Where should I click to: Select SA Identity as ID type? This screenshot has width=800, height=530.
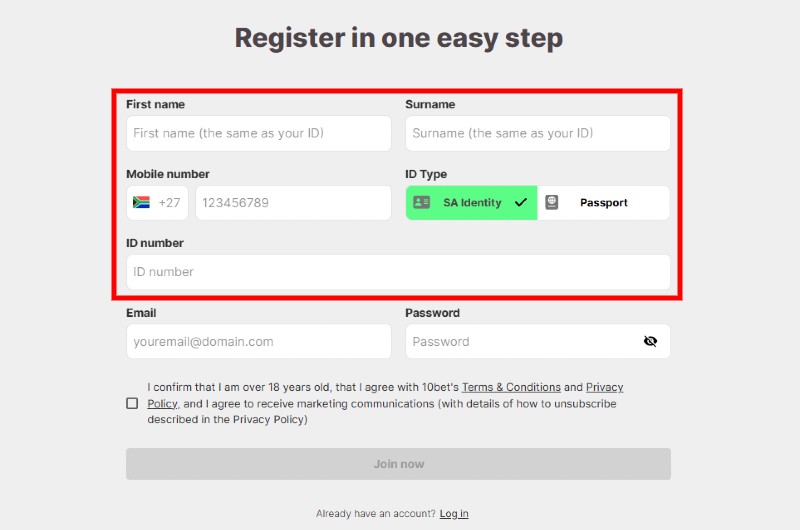pos(471,203)
